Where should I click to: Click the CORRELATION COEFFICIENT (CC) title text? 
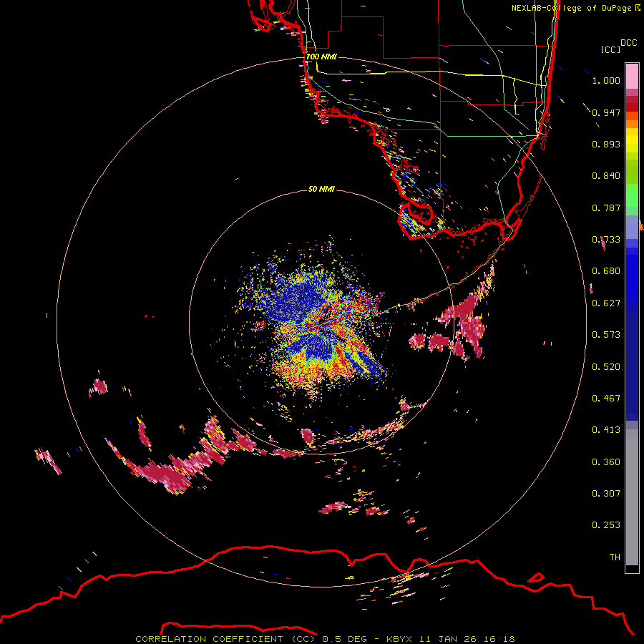225,639
